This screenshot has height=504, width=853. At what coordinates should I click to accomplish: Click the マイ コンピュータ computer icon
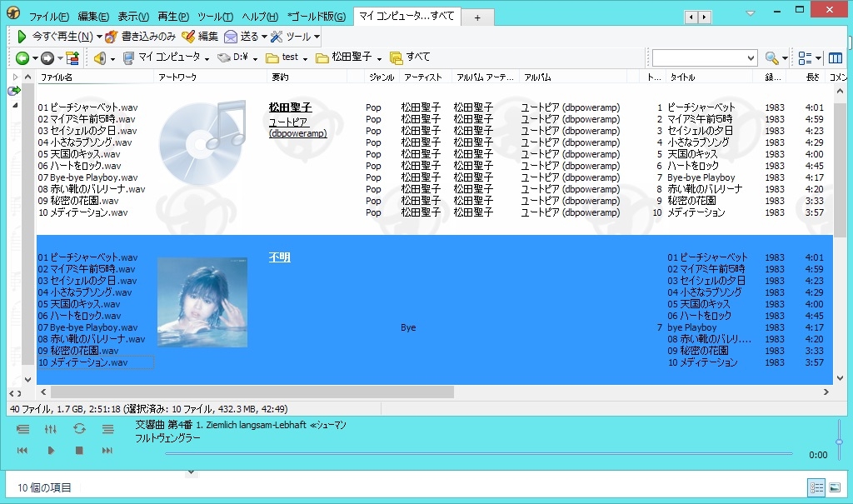pos(128,57)
